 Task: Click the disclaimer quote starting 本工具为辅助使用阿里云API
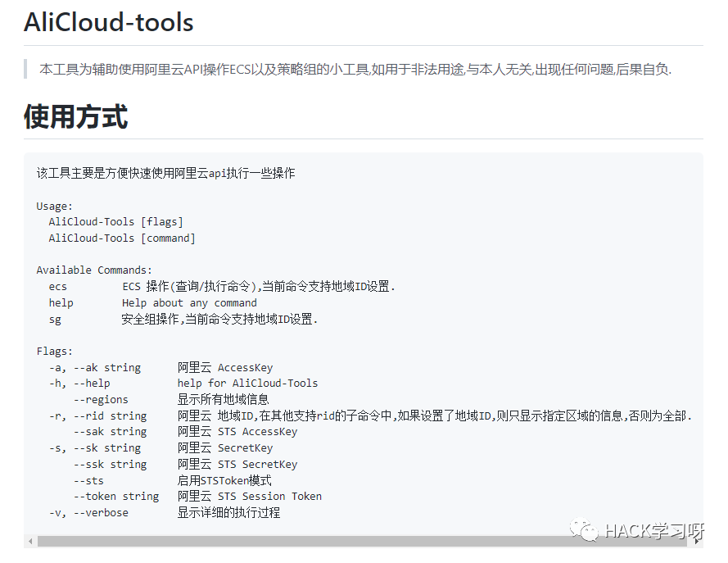[x=355, y=69]
